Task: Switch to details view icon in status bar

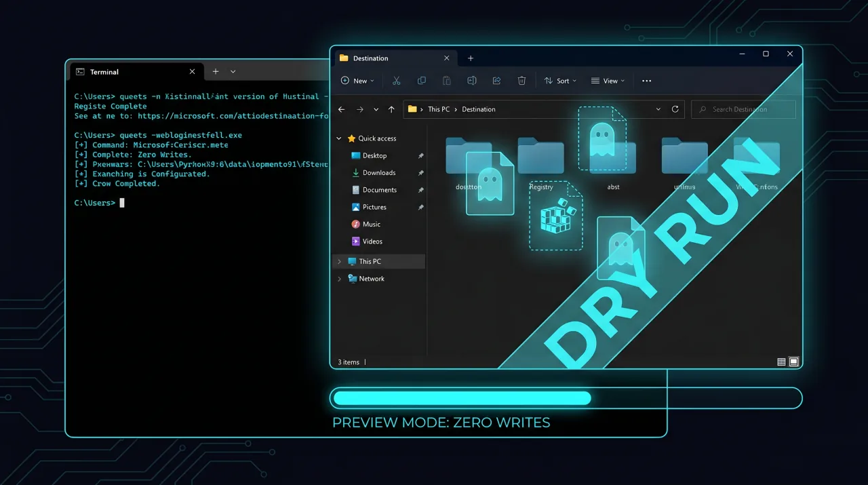Action: (x=781, y=362)
